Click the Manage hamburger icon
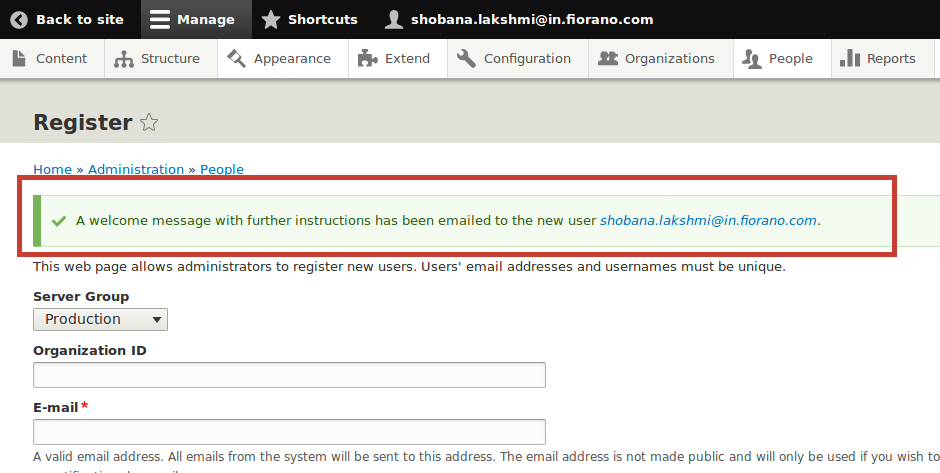The height and width of the screenshot is (473, 940). click(x=159, y=20)
